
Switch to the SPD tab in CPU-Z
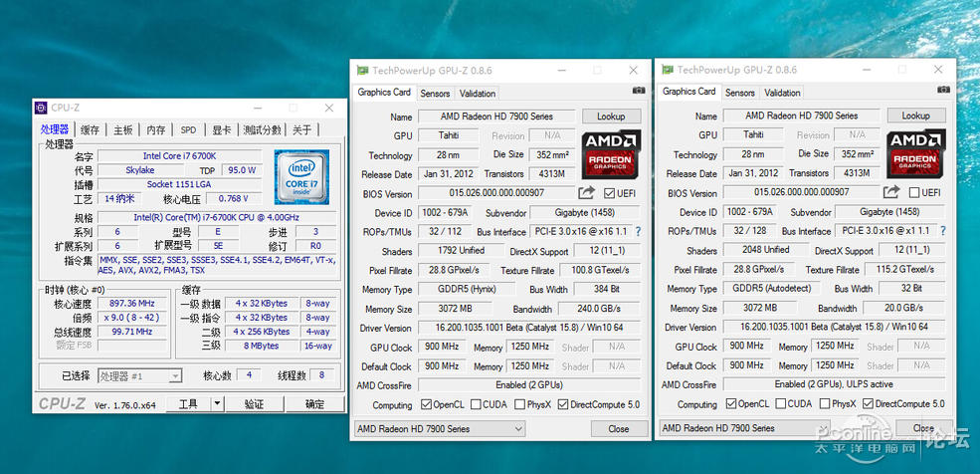(188, 130)
